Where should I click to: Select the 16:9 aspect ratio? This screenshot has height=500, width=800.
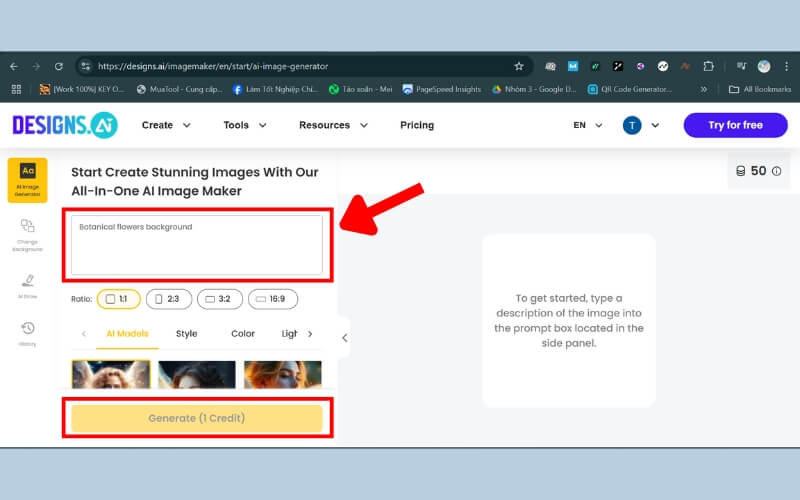tap(273, 299)
